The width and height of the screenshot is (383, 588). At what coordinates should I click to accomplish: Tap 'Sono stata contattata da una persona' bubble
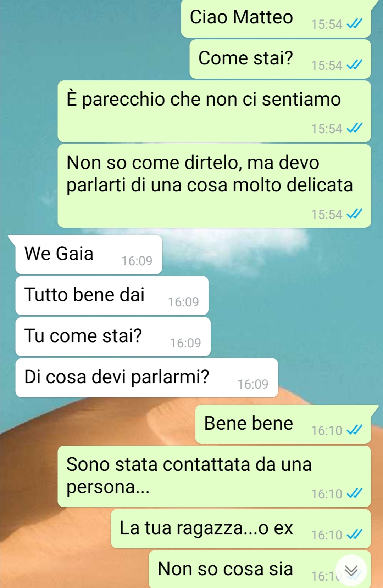(214, 476)
